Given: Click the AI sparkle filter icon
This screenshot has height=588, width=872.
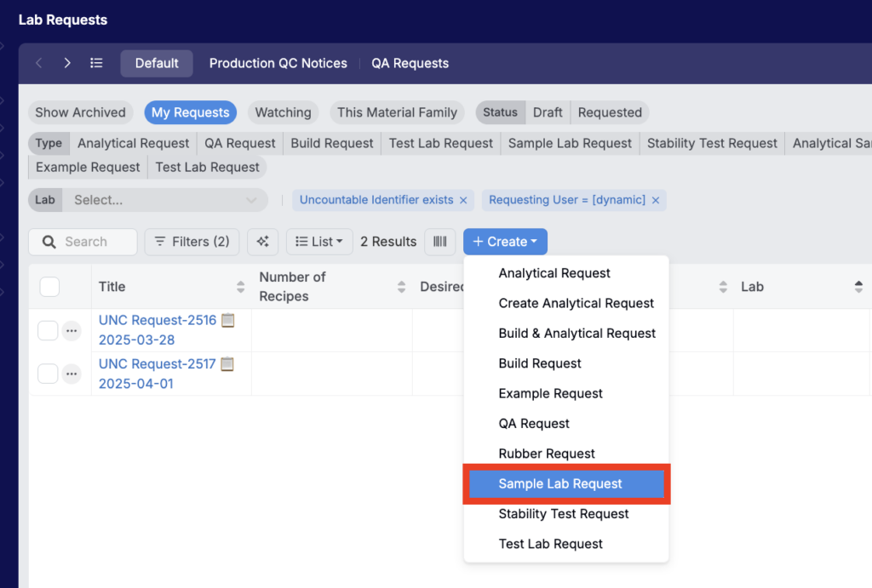Looking at the screenshot, I should pyautogui.click(x=262, y=242).
